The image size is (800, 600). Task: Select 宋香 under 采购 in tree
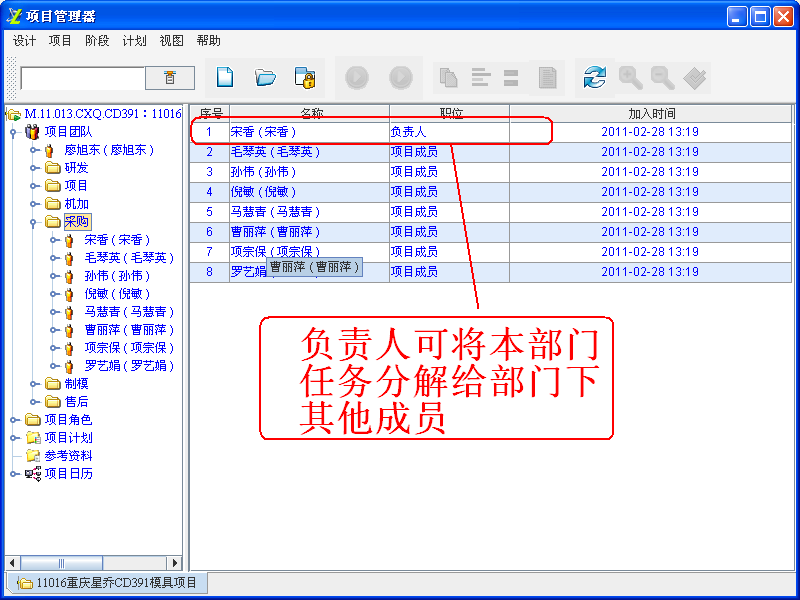[x=117, y=240]
